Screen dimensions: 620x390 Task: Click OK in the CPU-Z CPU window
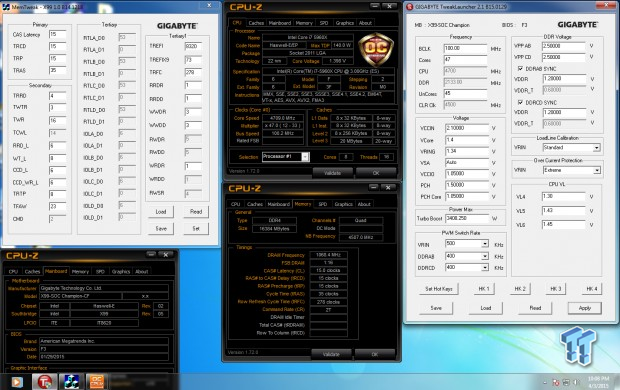pos(376,173)
